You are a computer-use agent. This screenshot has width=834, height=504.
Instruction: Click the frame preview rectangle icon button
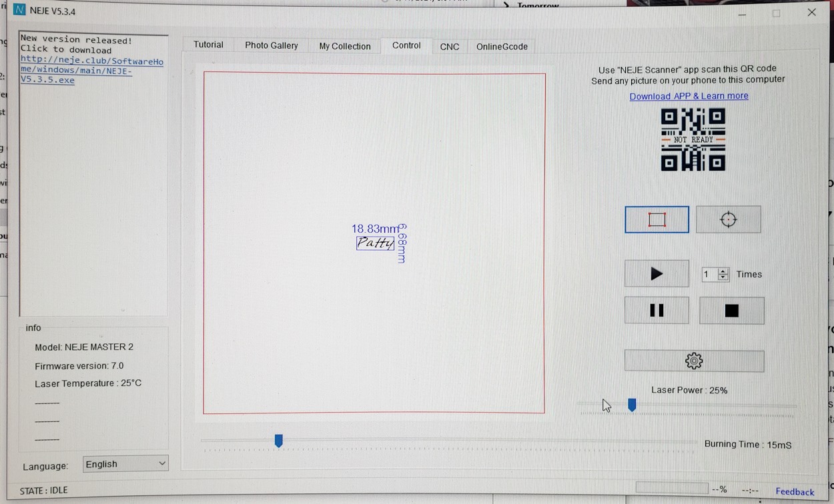pyautogui.click(x=657, y=220)
